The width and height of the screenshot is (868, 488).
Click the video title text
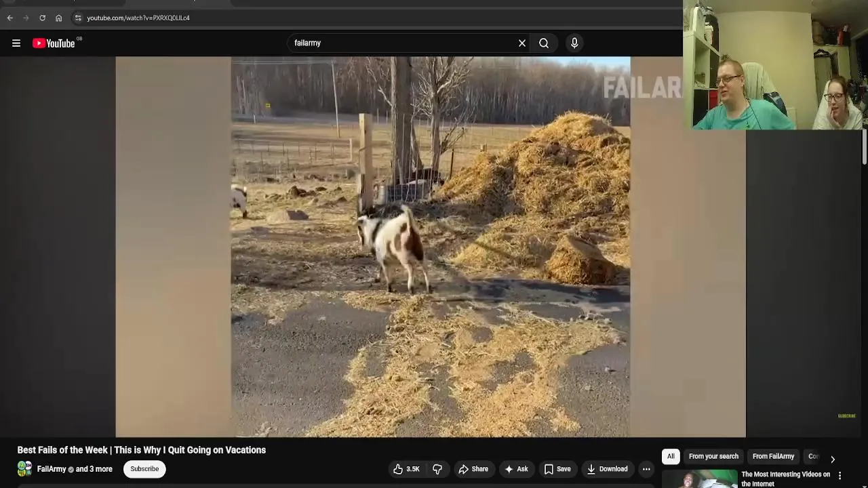click(x=142, y=450)
